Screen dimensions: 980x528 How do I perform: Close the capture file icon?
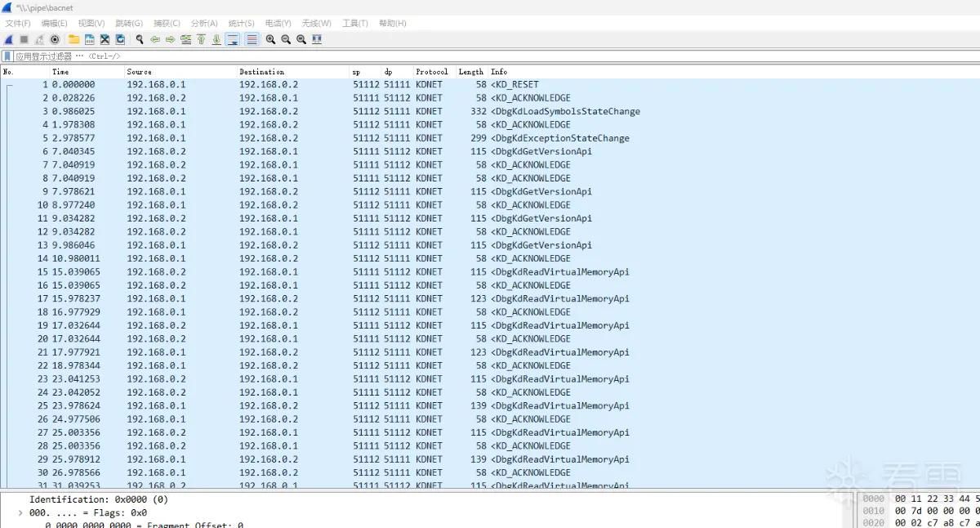pyautogui.click(x=105, y=39)
